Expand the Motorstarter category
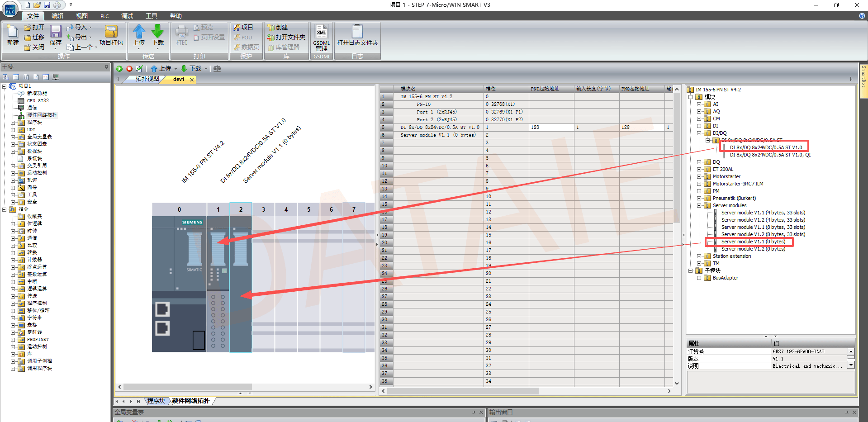868x422 pixels. [699, 177]
